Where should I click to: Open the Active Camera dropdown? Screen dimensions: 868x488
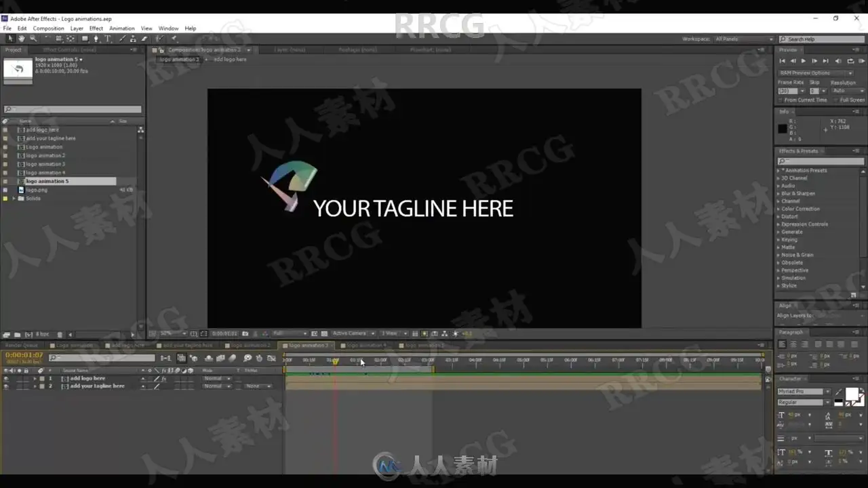[x=353, y=333]
